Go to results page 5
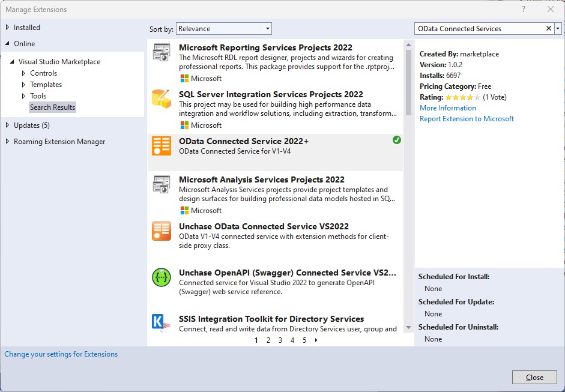Viewport: 565px width, 392px height. pos(304,340)
